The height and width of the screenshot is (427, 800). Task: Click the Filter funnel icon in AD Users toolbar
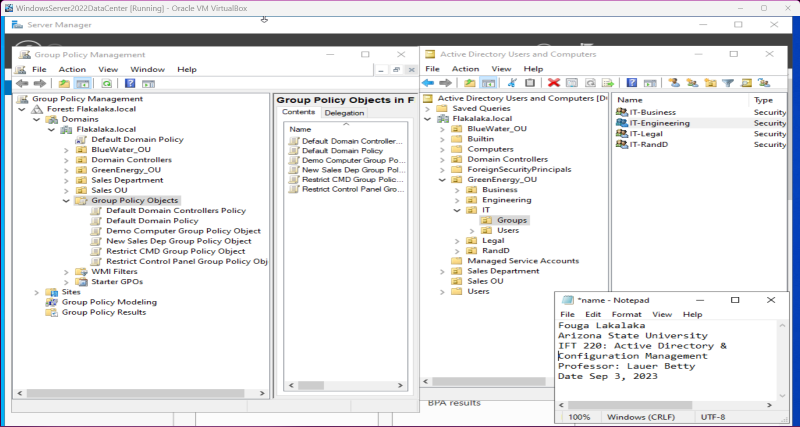[728, 83]
